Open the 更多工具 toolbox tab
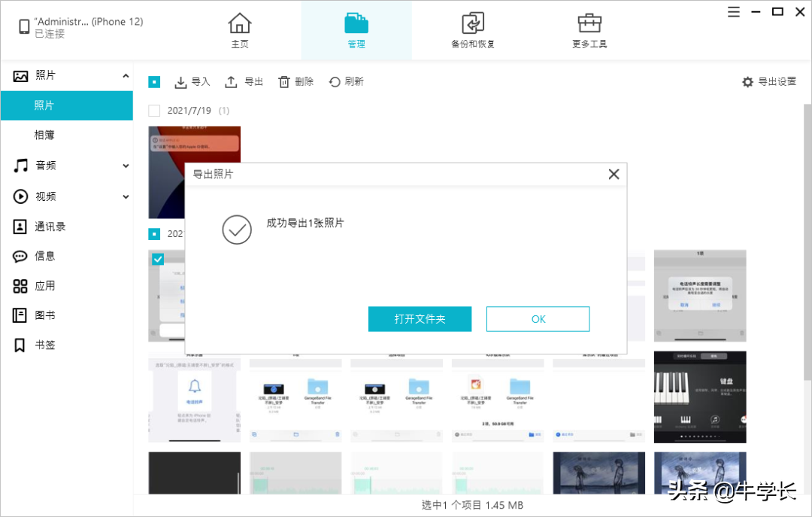 589,31
